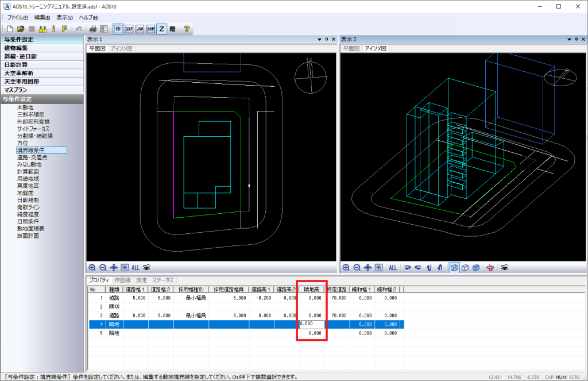Open the 作図線 tab
This screenshot has width=588, height=381.
[x=123, y=280]
